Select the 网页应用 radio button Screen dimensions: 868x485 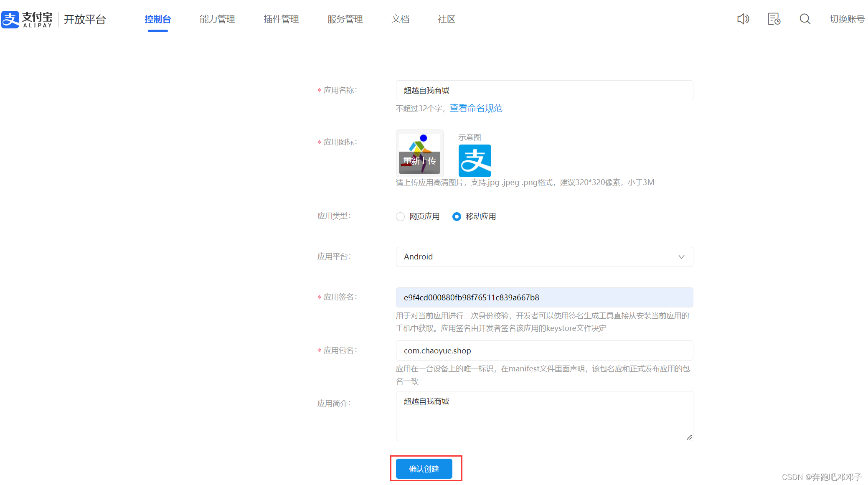tap(400, 216)
